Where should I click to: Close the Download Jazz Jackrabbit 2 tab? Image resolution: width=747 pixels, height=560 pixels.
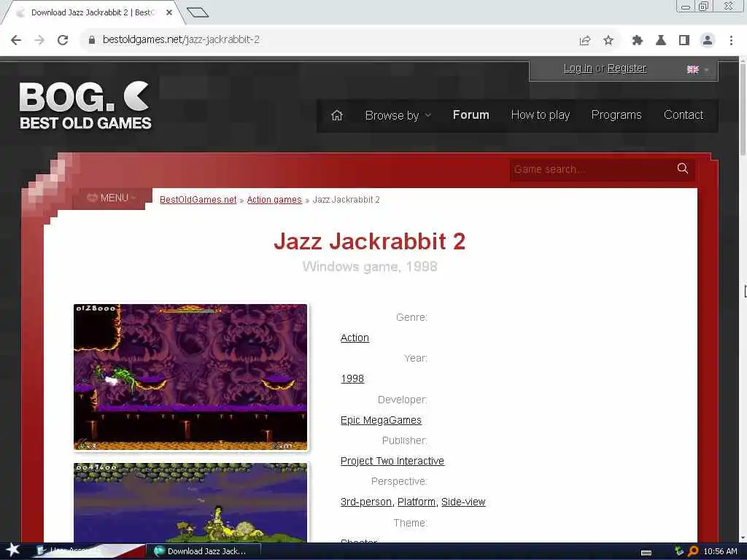pyautogui.click(x=169, y=13)
